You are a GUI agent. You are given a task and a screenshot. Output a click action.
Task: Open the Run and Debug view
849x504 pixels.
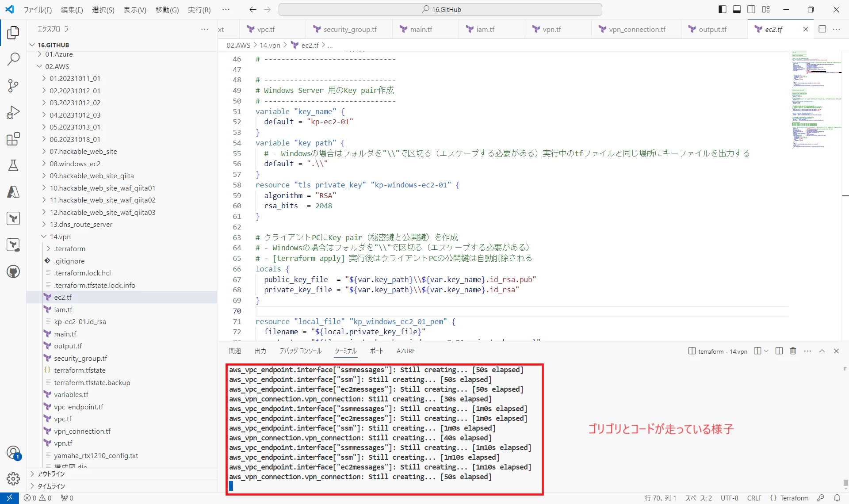(13, 112)
